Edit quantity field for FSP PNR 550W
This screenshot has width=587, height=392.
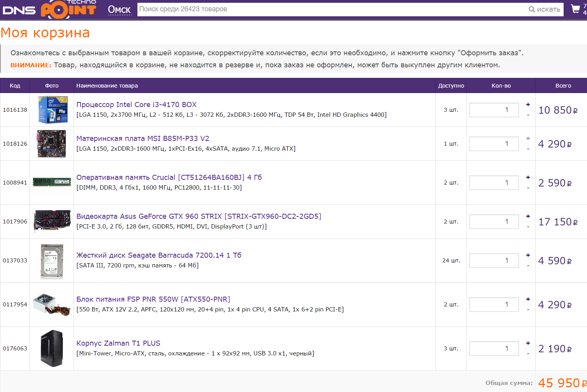pyautogui.click(x=494, y=304)
